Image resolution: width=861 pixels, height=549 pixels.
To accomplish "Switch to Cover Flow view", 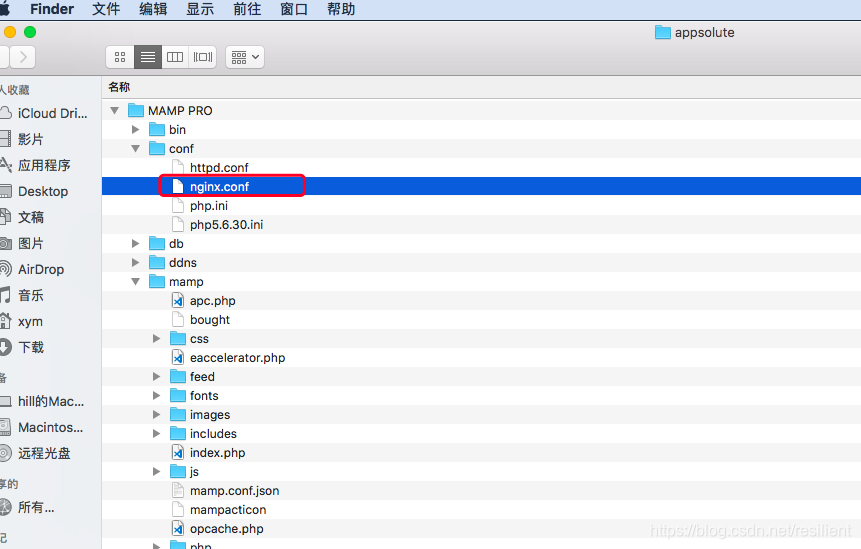I will (203, 57).
